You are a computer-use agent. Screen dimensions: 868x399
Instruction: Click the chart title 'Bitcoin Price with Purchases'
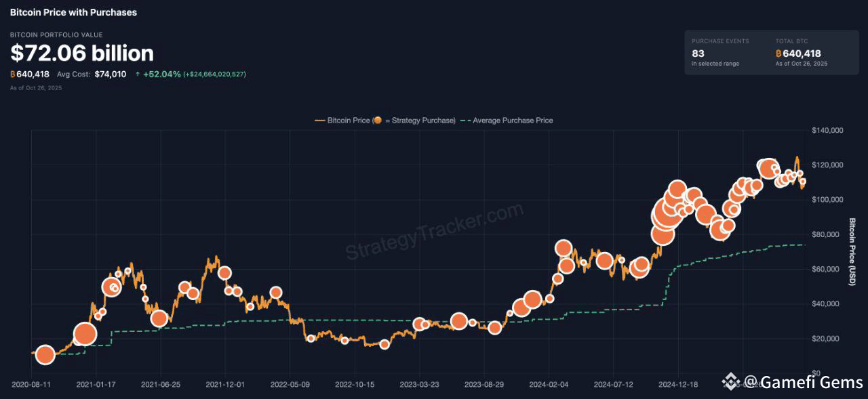(x=73, y=12)
